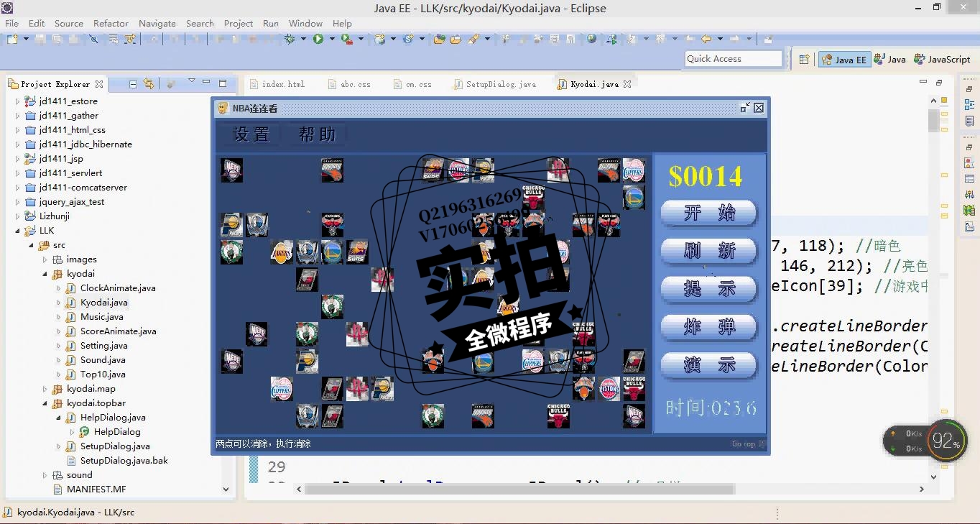Screen dimensions: 980x524
Task: Open 帮助 menu in NBA连连看 game
Action: 318,134
